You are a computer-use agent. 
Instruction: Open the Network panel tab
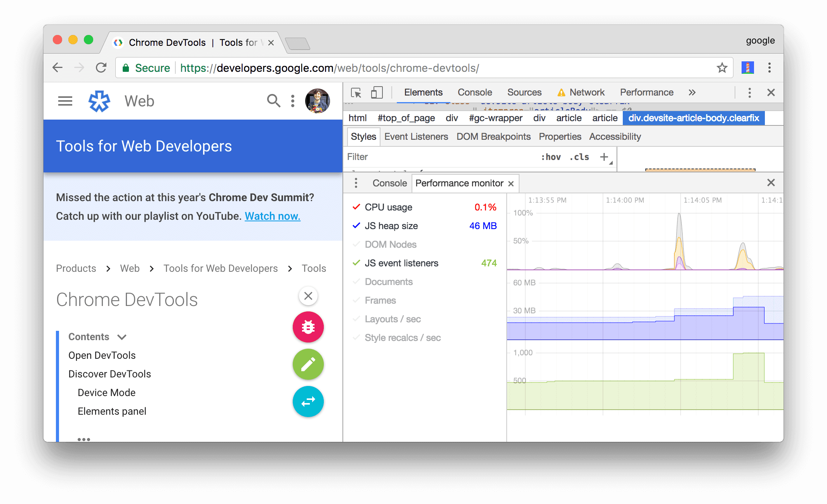(x=586, y=92)
